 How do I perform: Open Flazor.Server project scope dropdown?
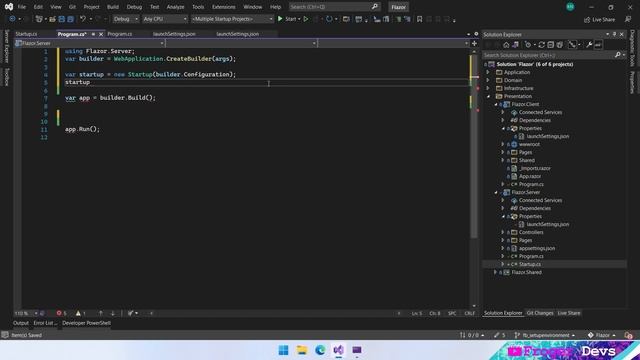coord(89,43)
